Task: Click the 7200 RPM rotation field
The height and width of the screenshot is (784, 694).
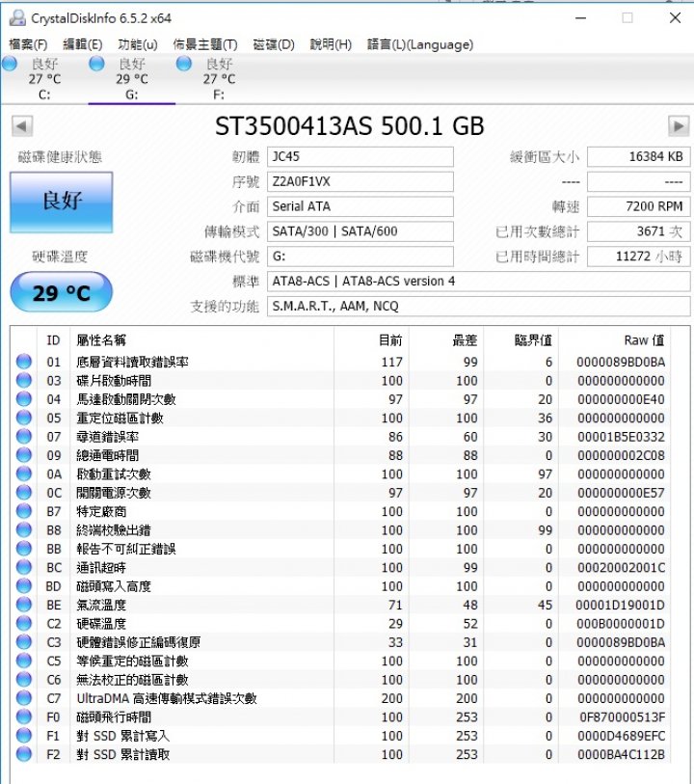Action: (638, 206)
